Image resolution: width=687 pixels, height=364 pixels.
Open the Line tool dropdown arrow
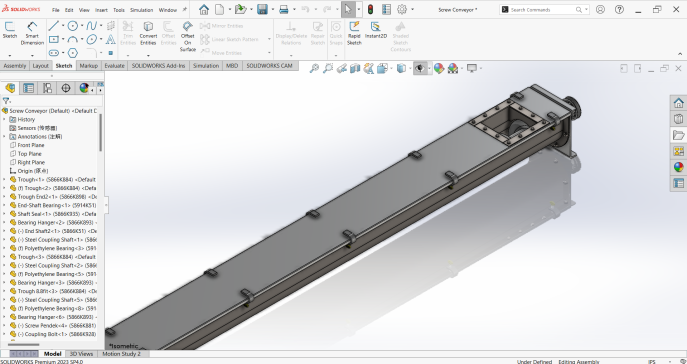click(63, 26)
